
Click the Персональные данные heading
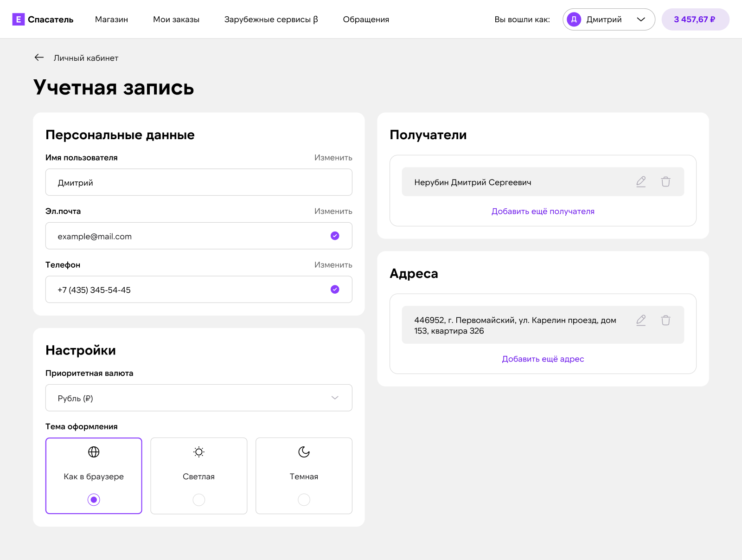pos(120,135)
